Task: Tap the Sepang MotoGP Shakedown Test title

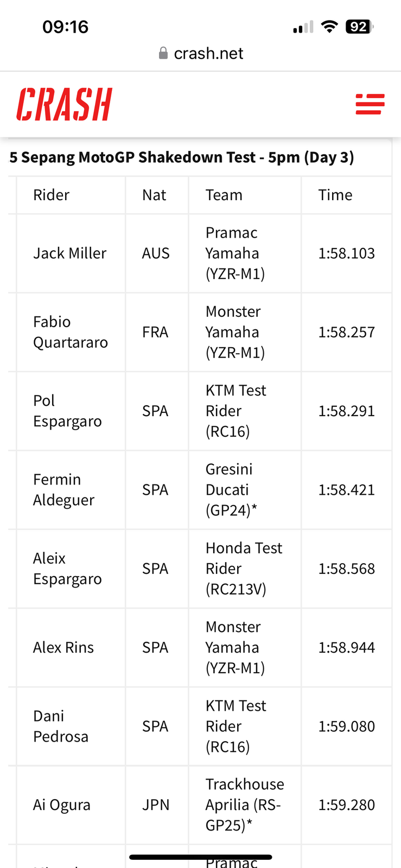Action: [x=182, y=157]
